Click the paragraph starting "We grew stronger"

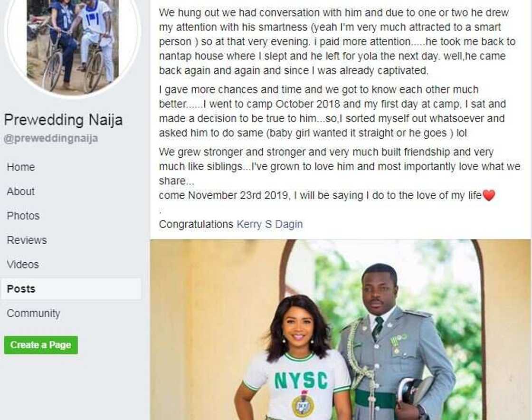(x=339, y=166)
